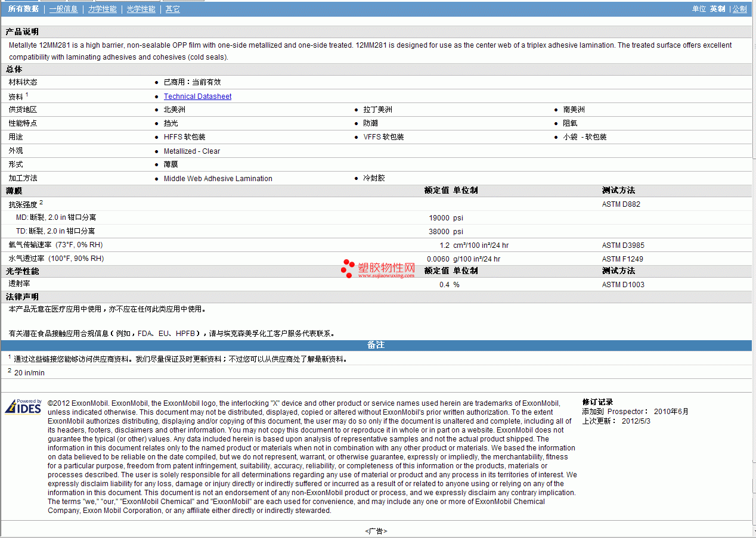Open the 力学性能 tab
756x538 pixels.
(x=103, y=9)
